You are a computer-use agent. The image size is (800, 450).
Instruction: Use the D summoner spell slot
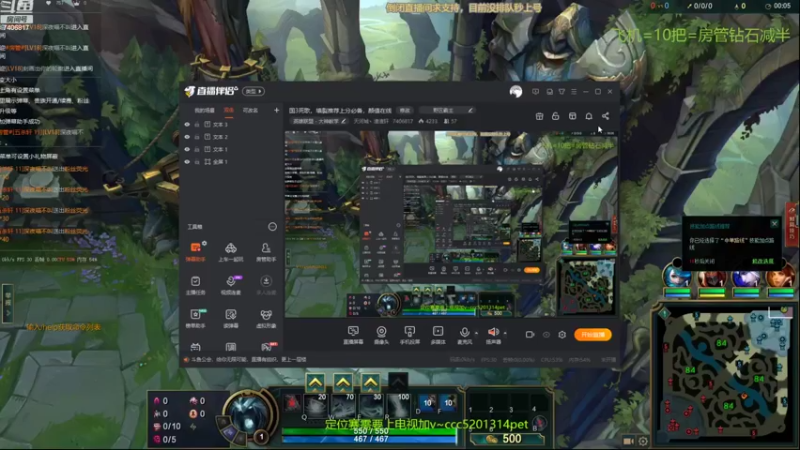pos(427,403)
